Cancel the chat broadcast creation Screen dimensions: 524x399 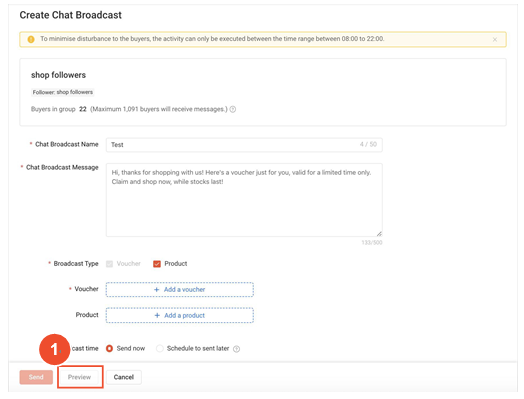pos(124,377)
